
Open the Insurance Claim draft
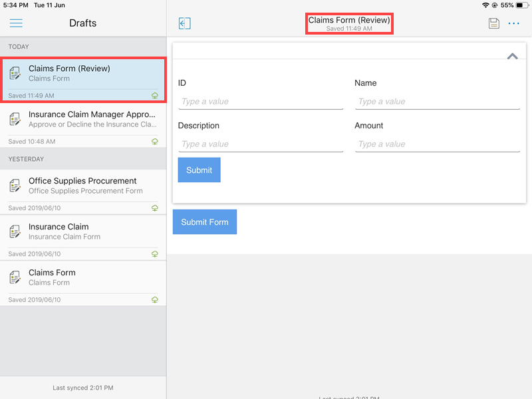click(83, 237)
